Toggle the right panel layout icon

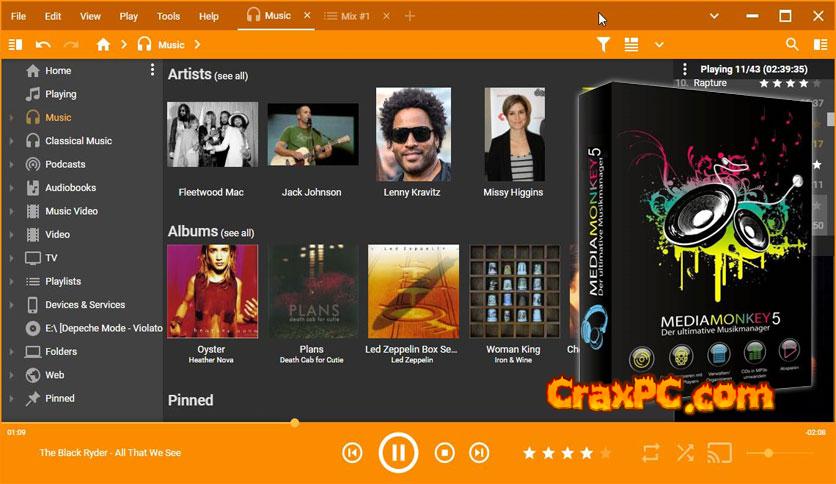coord(821,45)
